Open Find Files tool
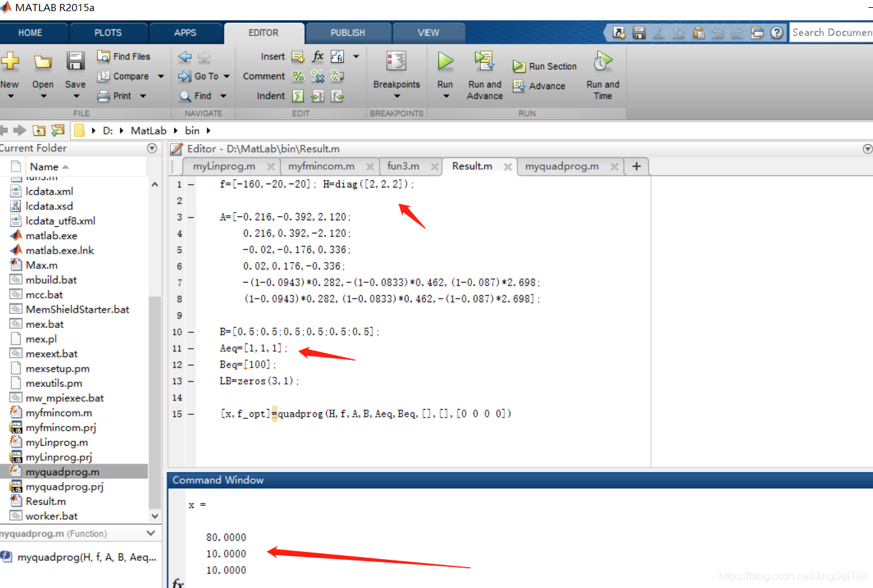The image size is (873, 588). [123, 56]
